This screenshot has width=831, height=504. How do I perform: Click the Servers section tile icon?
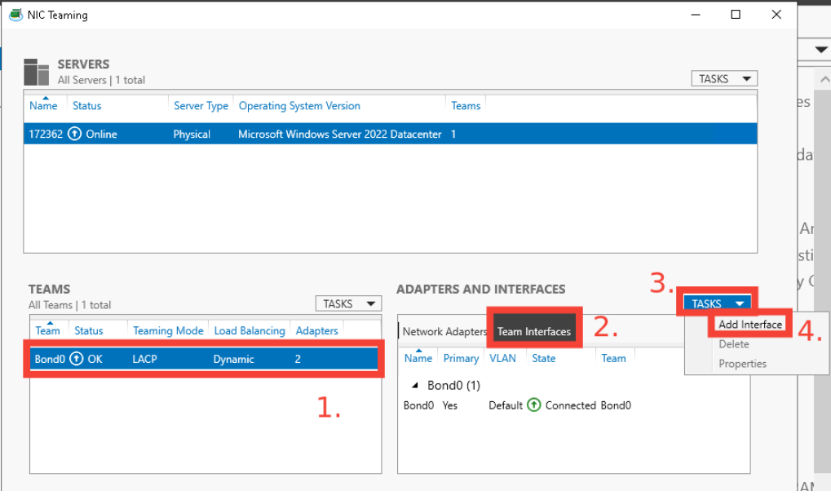tap(37, 72)
